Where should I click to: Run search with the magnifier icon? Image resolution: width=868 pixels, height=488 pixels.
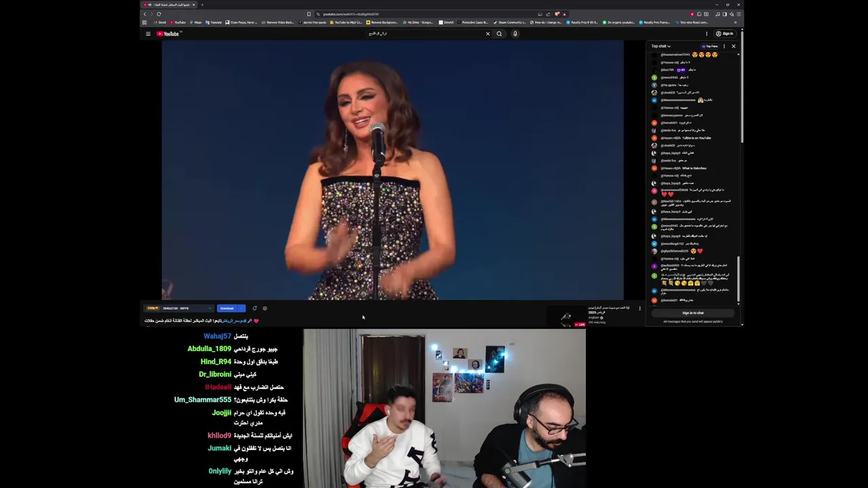coord(499,34)
